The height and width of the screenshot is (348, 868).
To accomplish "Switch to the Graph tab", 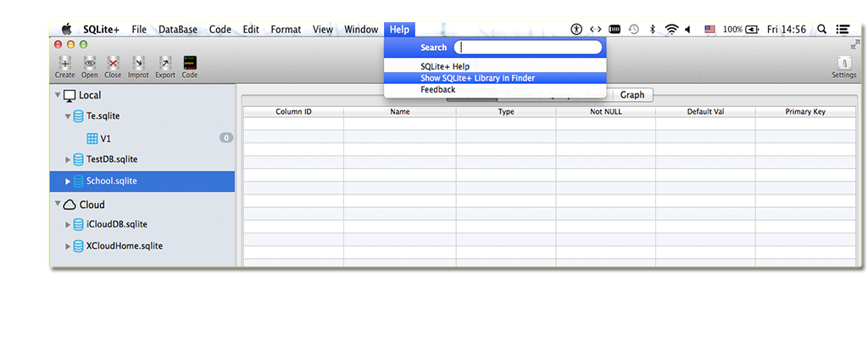I will tap(632, 95).
